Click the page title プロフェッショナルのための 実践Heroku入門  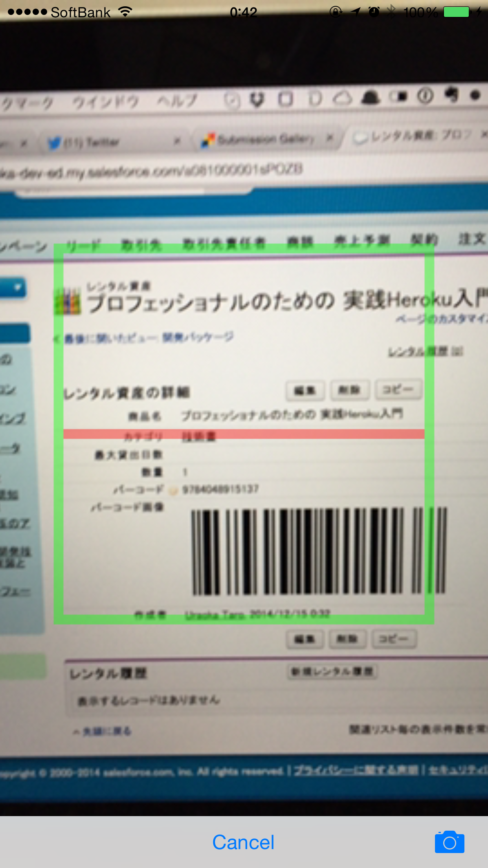(x=287, y=302)
